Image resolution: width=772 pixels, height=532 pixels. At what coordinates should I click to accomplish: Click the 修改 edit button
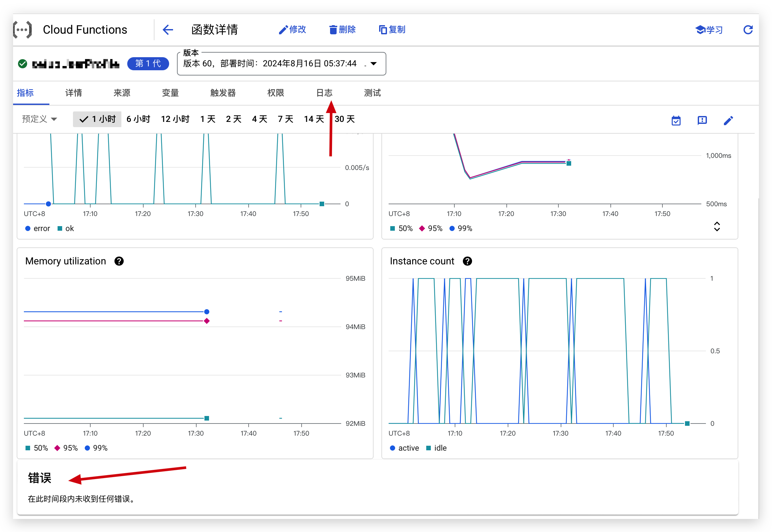pos(292,30)
